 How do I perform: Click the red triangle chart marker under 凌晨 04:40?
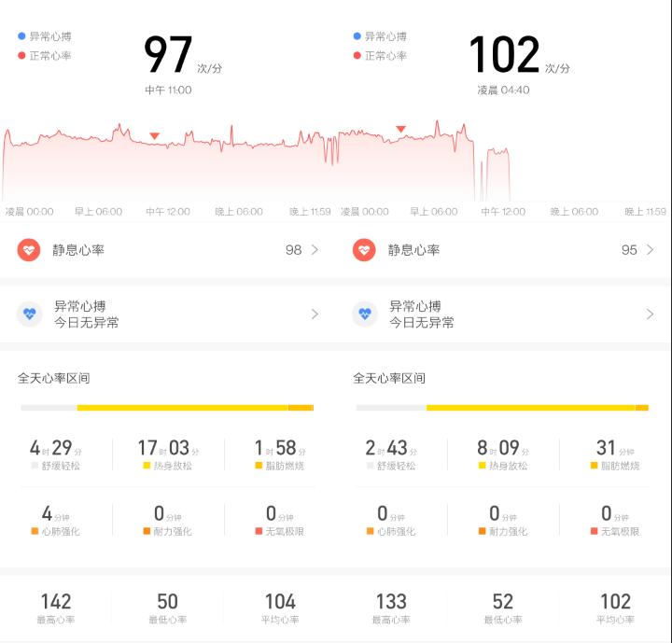(x=400, y=130)
